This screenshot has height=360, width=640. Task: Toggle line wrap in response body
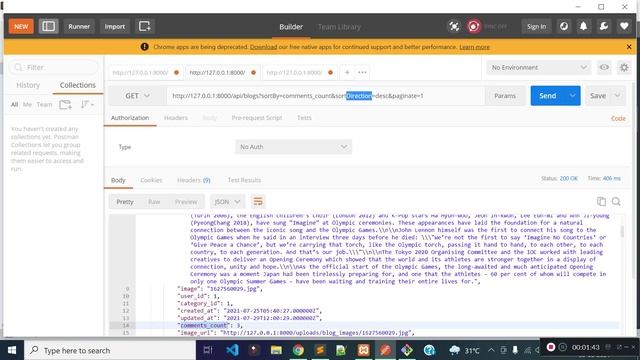pos(258,202)
